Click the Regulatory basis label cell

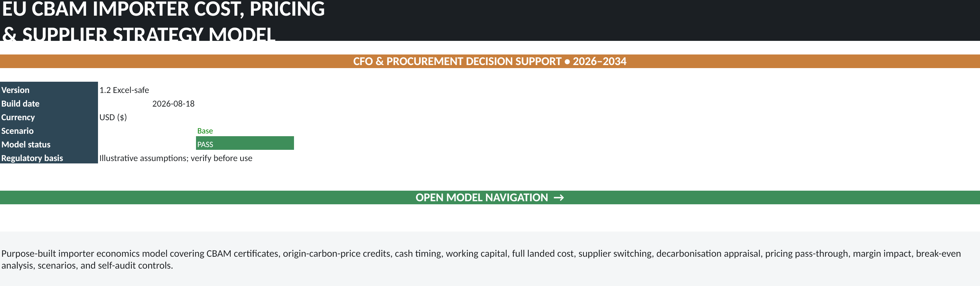tap(49, 158)
